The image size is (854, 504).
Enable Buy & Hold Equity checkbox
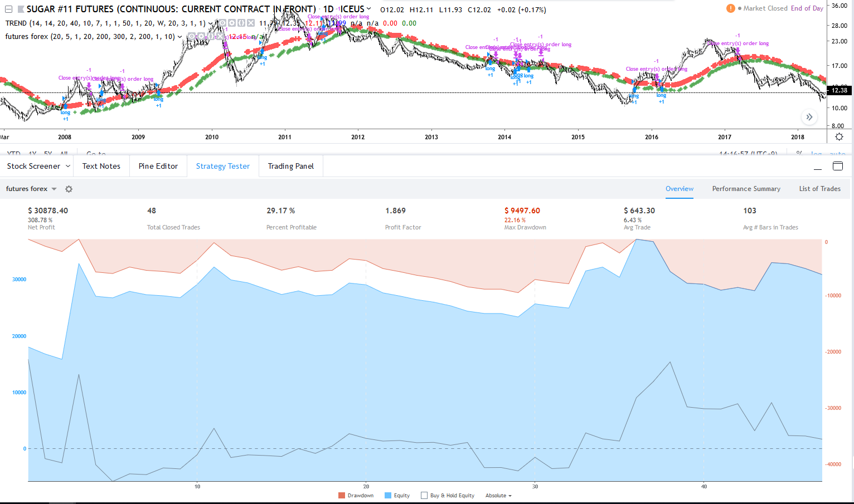click(424, 496)
